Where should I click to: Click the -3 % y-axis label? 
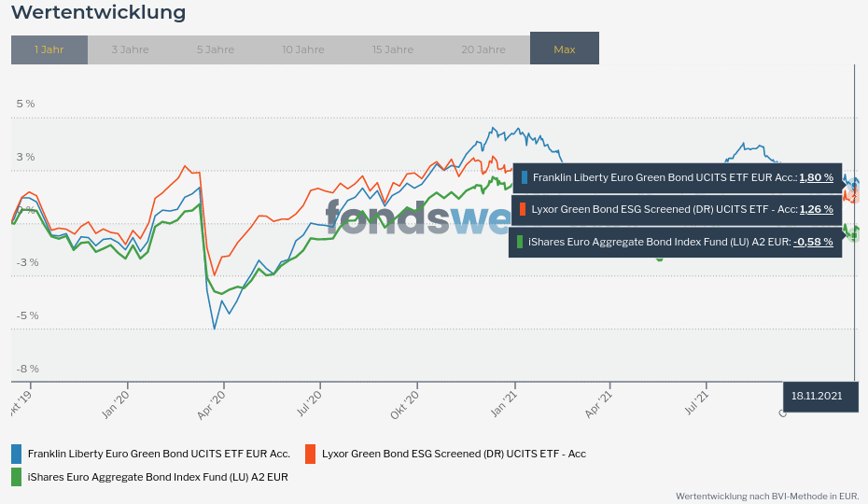(x=28, y=262)
